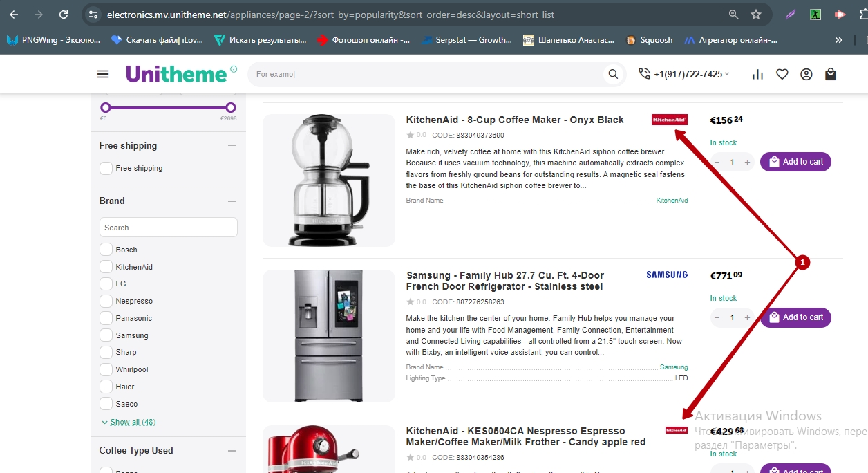Add Samsung Family Hub refrigerator to cart
The image size is (868, 473).
(795, 317)
